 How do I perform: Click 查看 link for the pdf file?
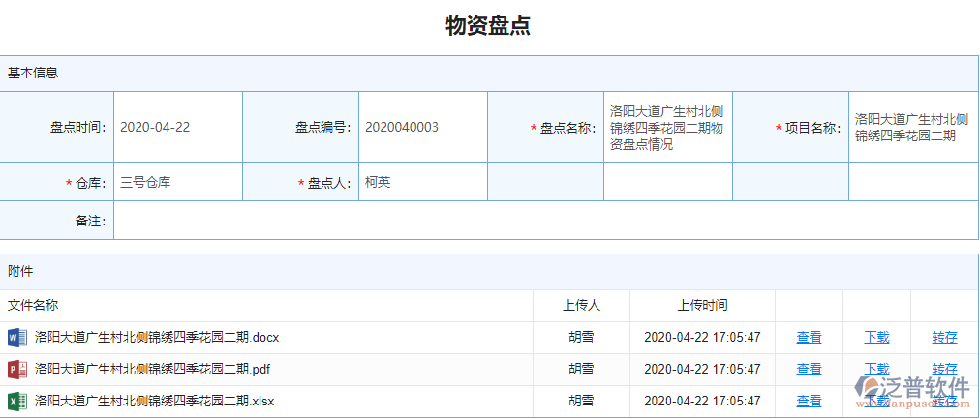(x=809, y=370)
